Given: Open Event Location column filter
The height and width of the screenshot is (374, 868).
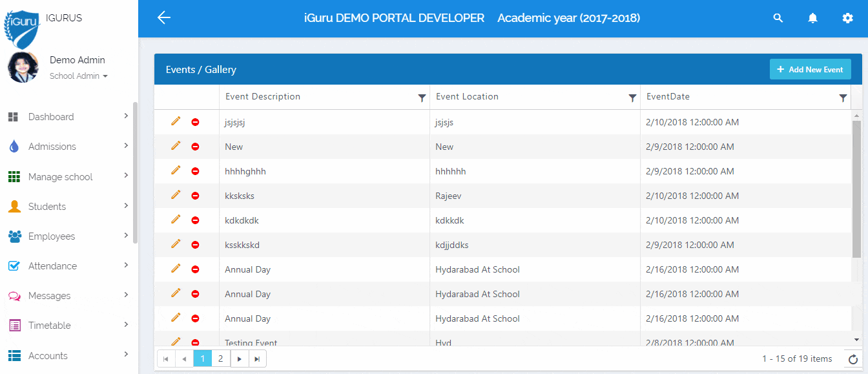Looking at the screenshot, I should coord(632,98).
